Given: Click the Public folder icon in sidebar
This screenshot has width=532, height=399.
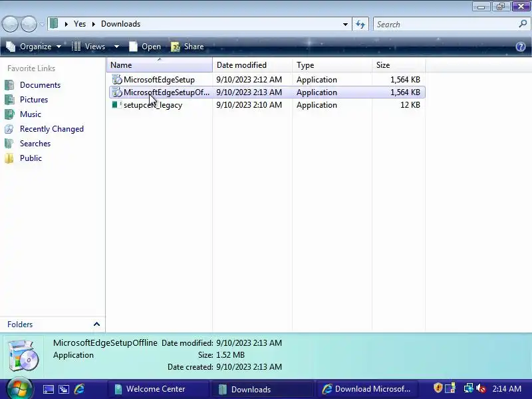Looking at the screenshot, I should (x=9, y=158).
